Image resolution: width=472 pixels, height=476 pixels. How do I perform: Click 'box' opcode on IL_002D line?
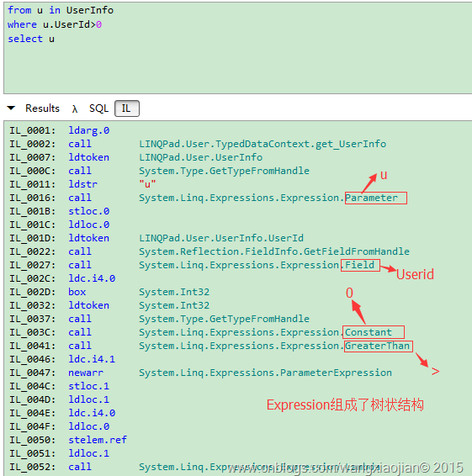click(77, 292)
